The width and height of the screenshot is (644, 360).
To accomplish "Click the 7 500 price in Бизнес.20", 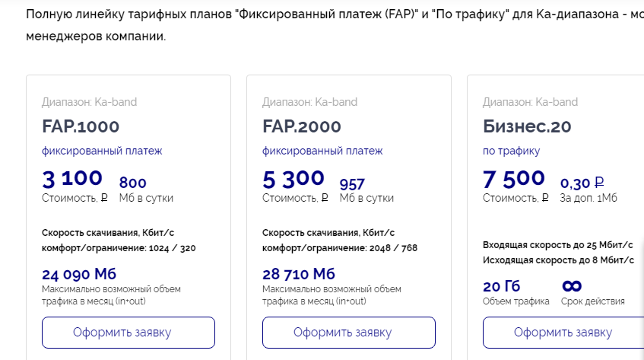I will [x=514, y=179].
